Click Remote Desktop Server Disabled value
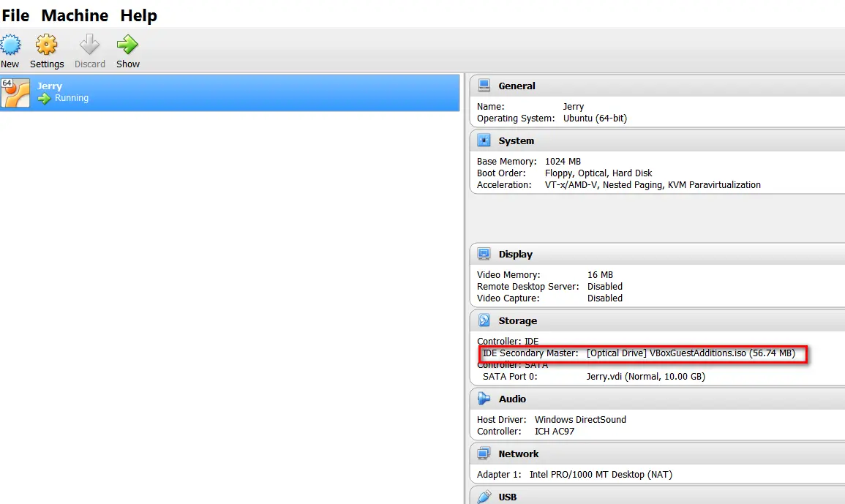Screen dimensions: 845x504 [x=604, y=286]
